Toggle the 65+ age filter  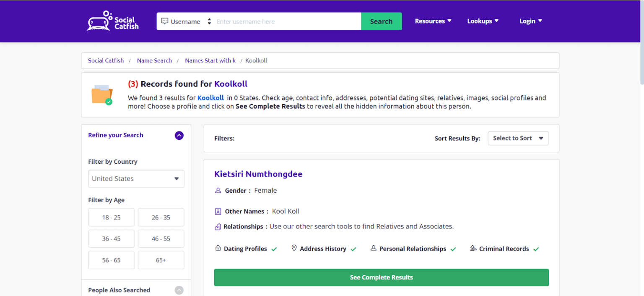pos(161,260)
